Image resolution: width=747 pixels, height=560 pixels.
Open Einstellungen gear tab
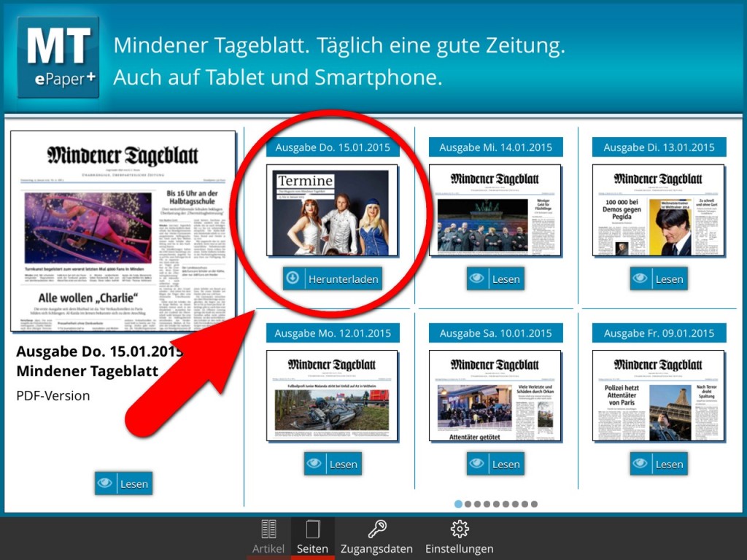coord(460,537)
